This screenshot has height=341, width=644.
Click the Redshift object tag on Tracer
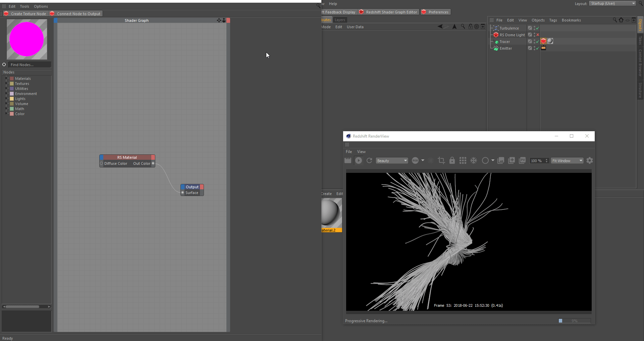[543, 41]
